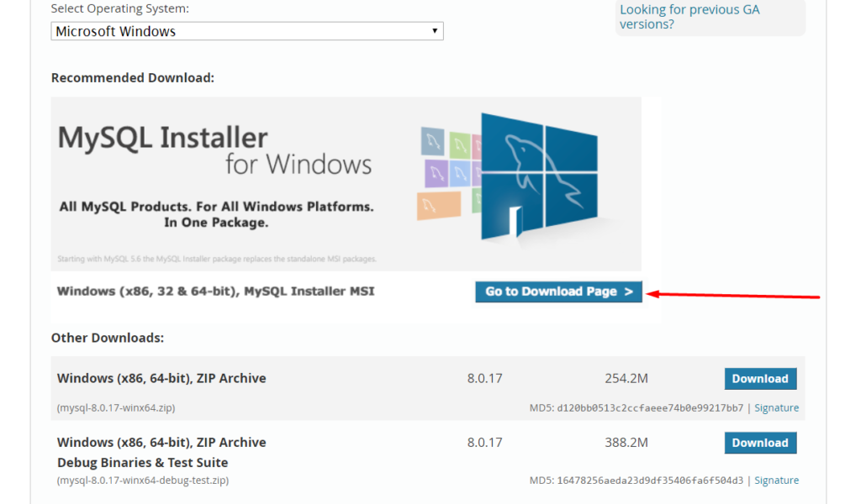Download the Windows x86 64-bit ZIP Archive

759,379
